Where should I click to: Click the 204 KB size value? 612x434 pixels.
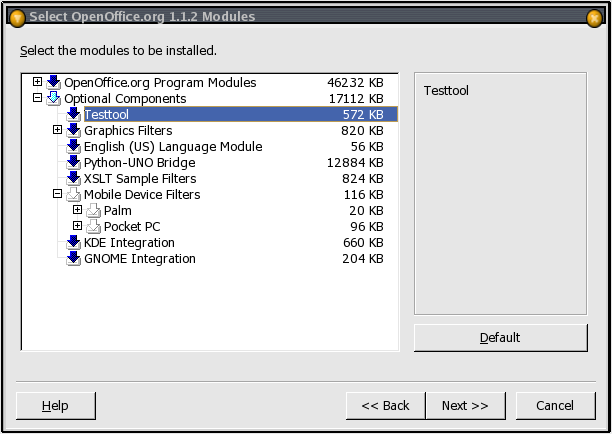[363, 258]
